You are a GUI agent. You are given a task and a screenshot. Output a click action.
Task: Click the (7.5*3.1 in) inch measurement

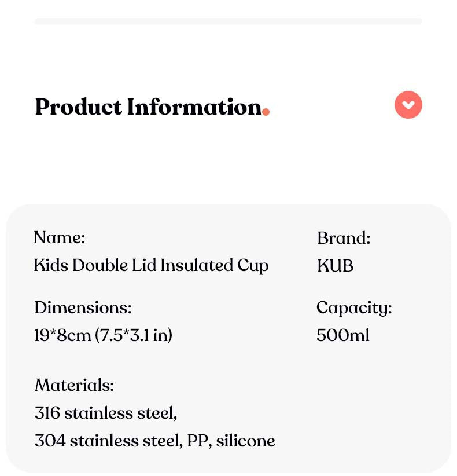tap(134, 335)
